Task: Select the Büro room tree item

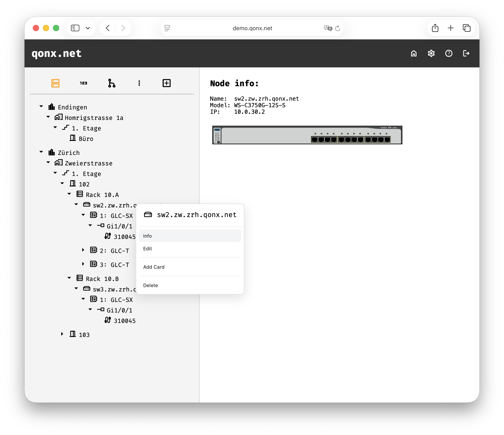Action: coord(86,139)
